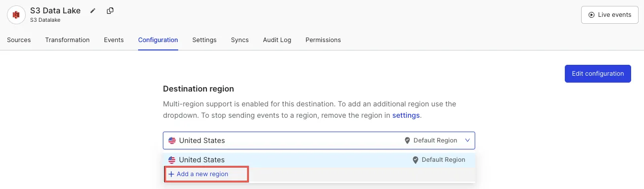Screen dimensions: 644x189
Task: Click the plus icon beside Add a new region
Action: point(171,174)
